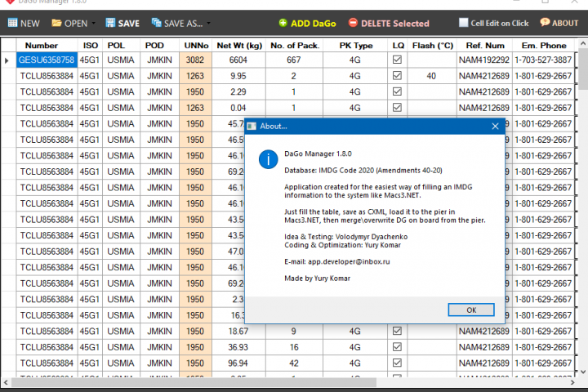Toggle Cell Edit on Click checkbox
588x392 pixels.
(464, 23)
